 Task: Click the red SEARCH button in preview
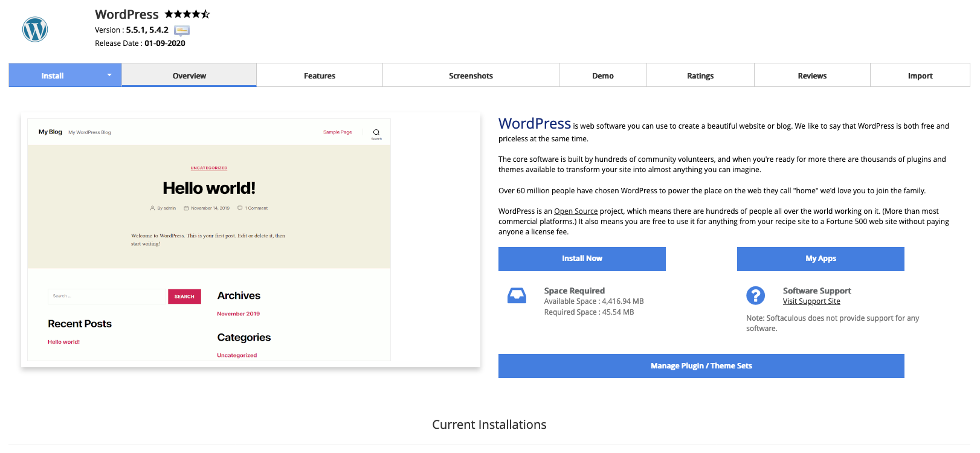pos(184,297)
